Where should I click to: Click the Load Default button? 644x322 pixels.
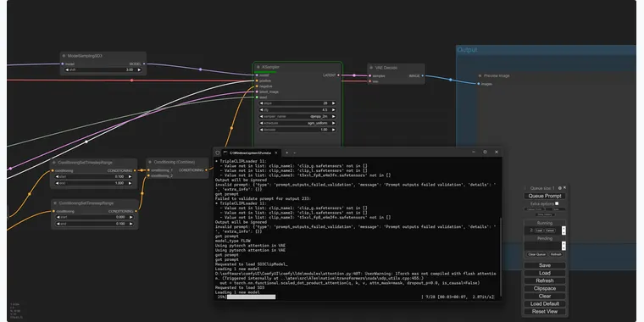(x=545, y=304)
